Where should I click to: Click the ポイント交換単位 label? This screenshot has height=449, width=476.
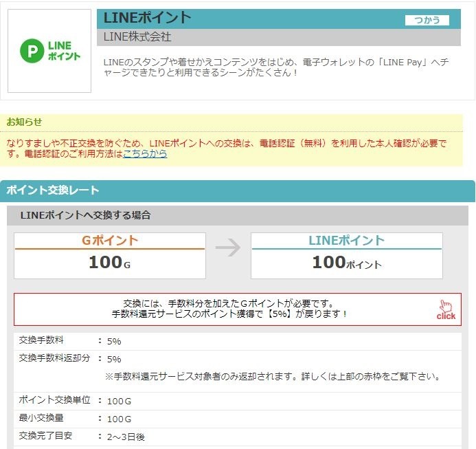pos(54,399)
